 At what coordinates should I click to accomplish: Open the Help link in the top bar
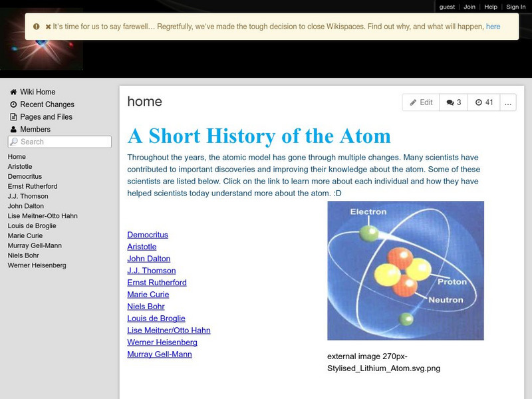tap(491, 7)
